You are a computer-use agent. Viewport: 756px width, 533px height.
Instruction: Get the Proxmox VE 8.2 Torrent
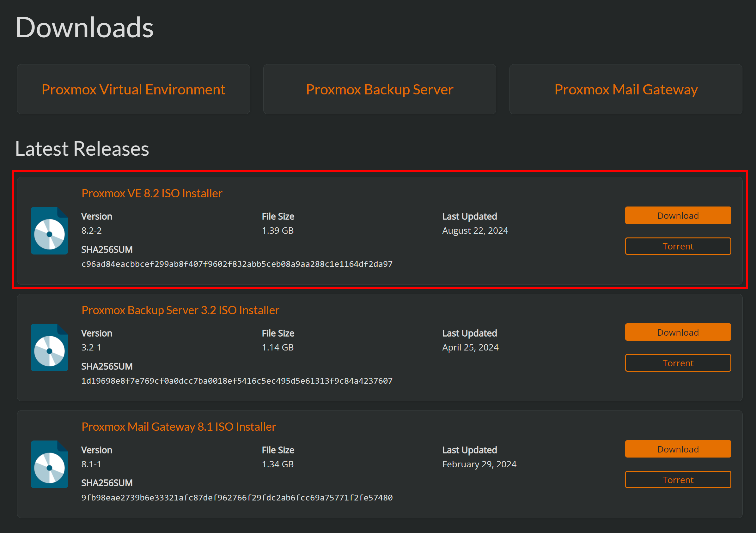pyautogui.click(x=678, y=246)
